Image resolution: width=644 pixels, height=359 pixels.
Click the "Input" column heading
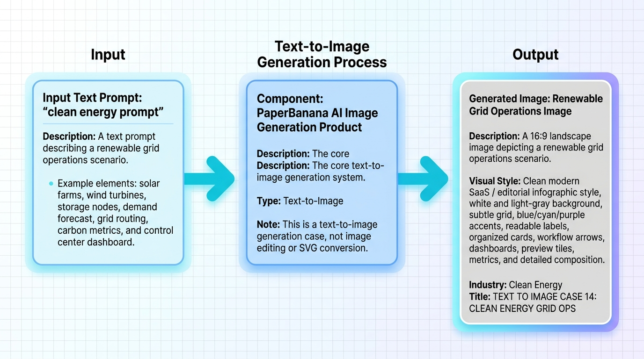point(108,55)
